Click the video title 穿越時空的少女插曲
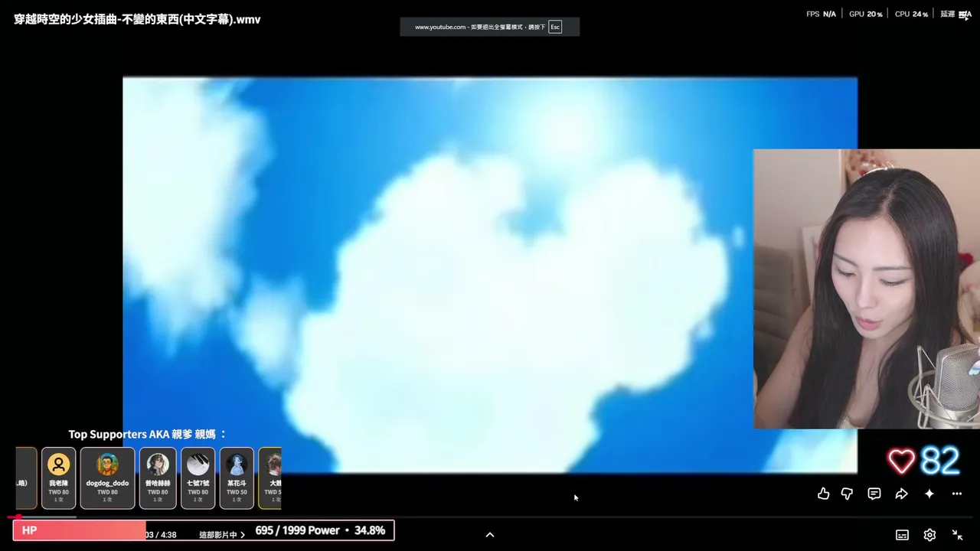This screenshot has width=980, height=551. 137,19
